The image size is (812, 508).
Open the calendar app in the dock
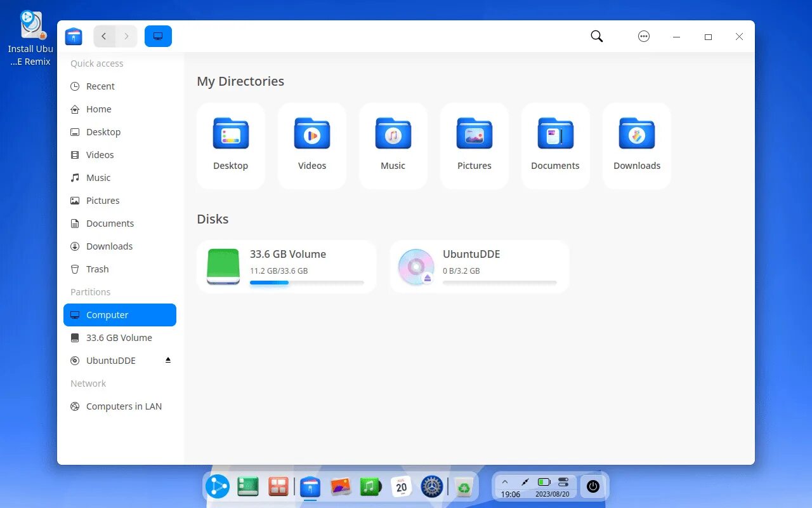402,487
